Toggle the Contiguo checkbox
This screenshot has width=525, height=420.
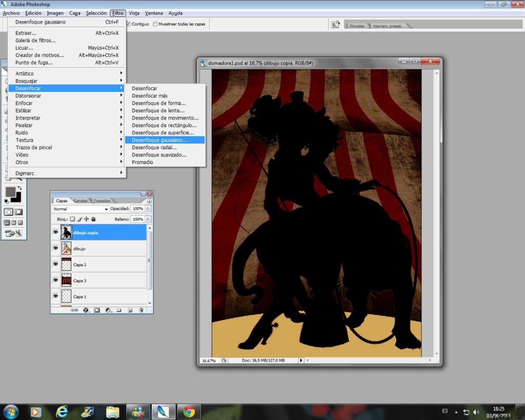[128, 24]
